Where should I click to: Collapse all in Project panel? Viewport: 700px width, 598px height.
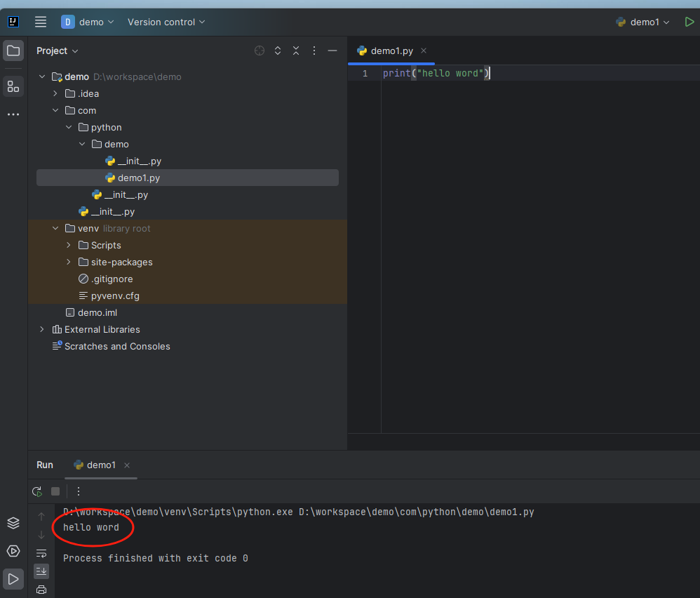click(296, 51)
